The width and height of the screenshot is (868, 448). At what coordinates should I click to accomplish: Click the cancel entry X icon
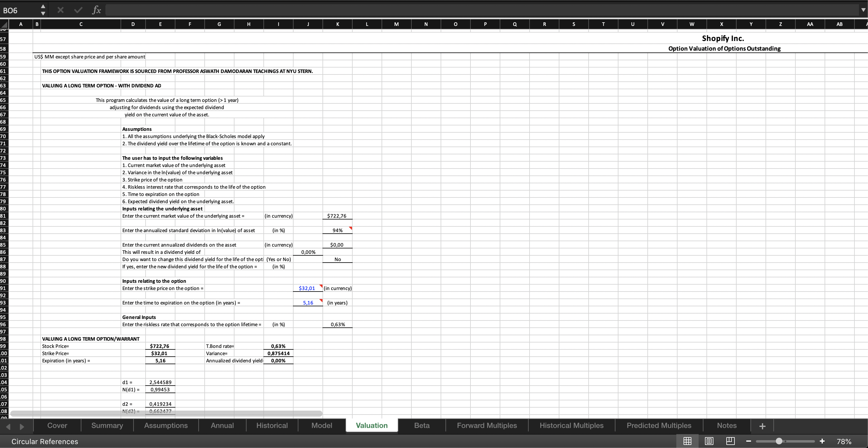pyautogui.click(x=60, y=11)
